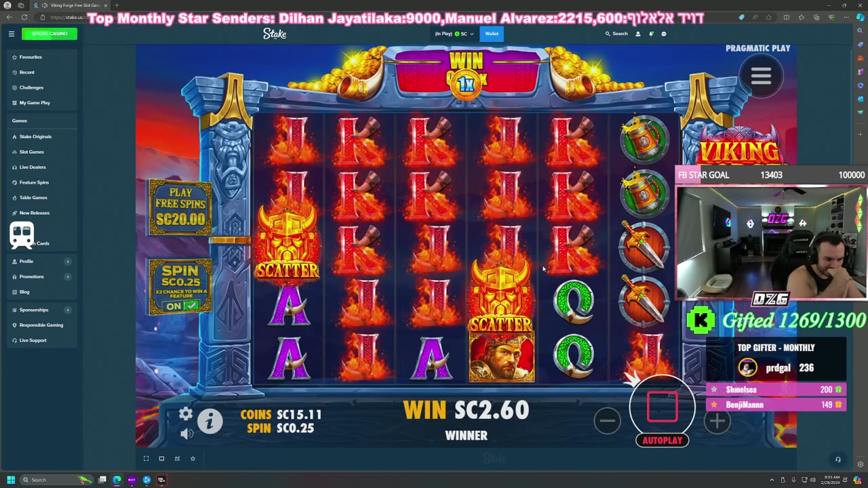Stop the spin with red square button
The image size is (868, 488).
pyautogui.click(x=663, y=407)
